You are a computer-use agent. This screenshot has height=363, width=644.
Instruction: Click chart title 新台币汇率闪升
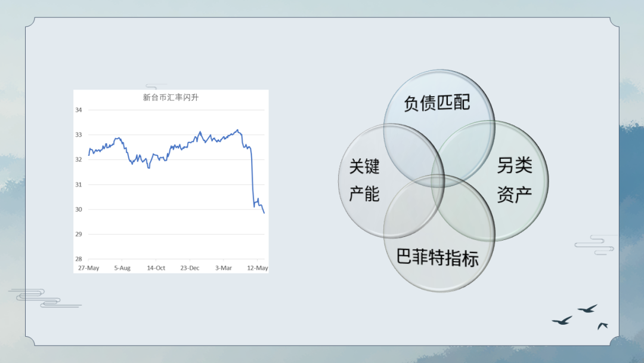pyautogui.click(x=171, y=97)
